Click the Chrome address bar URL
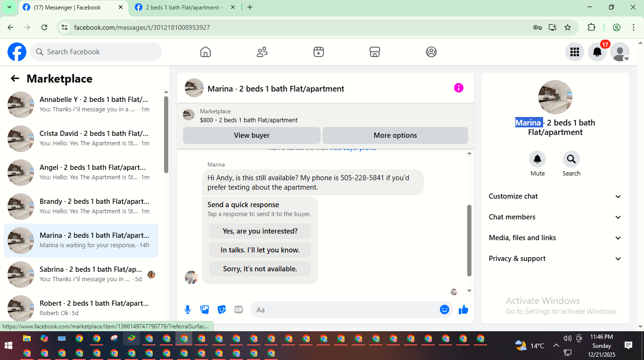This screenshot has width=644, height=360. pyautogui.click(x=142, y=27)
